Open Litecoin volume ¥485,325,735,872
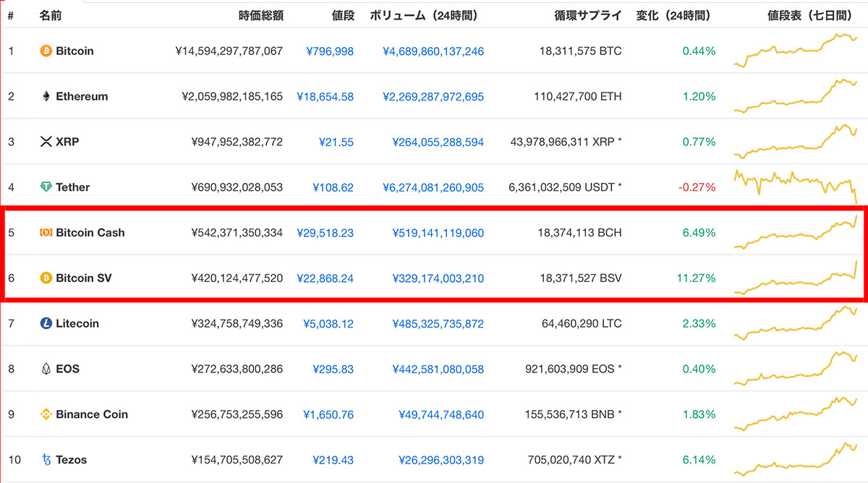Viewport: 868px width, 483px height. [x=438, y=324]
